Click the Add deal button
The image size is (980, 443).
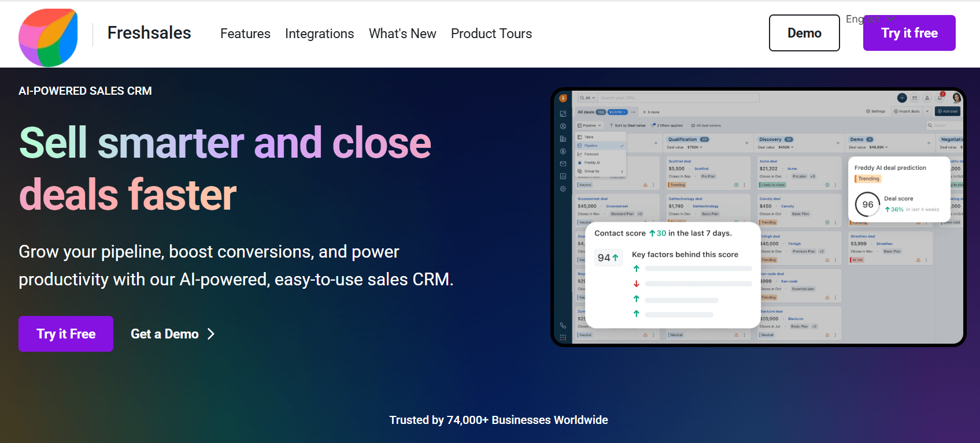[948, 111]
